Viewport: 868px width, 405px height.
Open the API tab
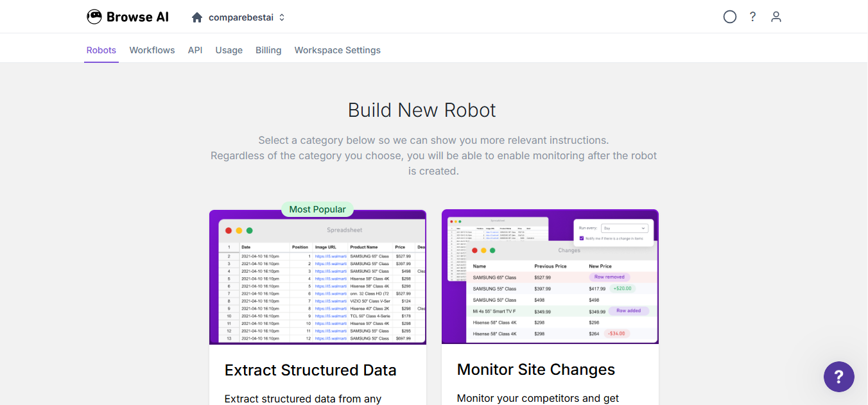point(195,50)
